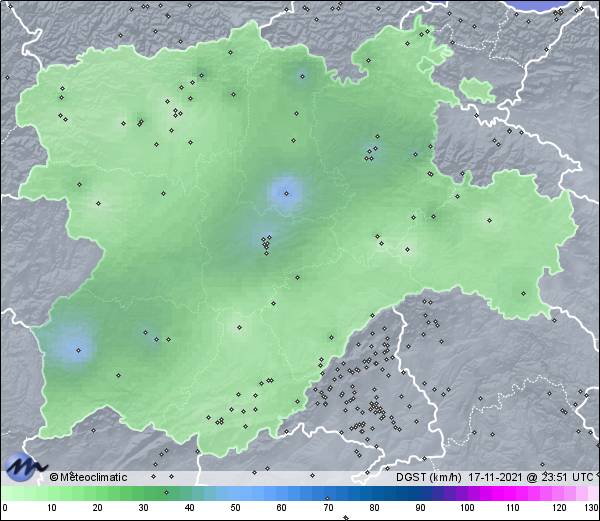Screen dimensions: 600x521
Task: Click the large blue gust spot in southwest
Action: click(72, 347)
